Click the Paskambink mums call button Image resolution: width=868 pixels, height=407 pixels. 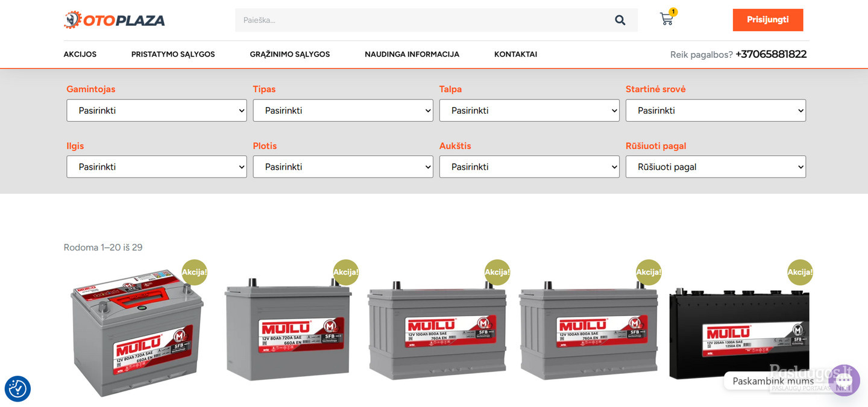[x=773, y=381]
